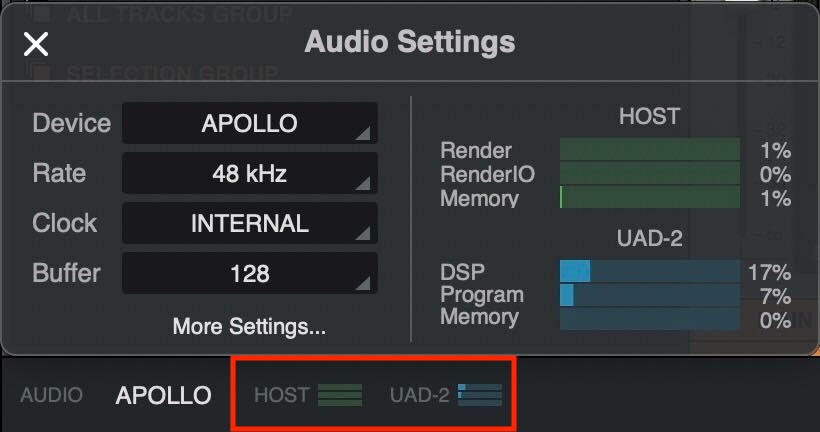
Task: Click the UAD-2 Program usage bar
Action: coord(649,295)
